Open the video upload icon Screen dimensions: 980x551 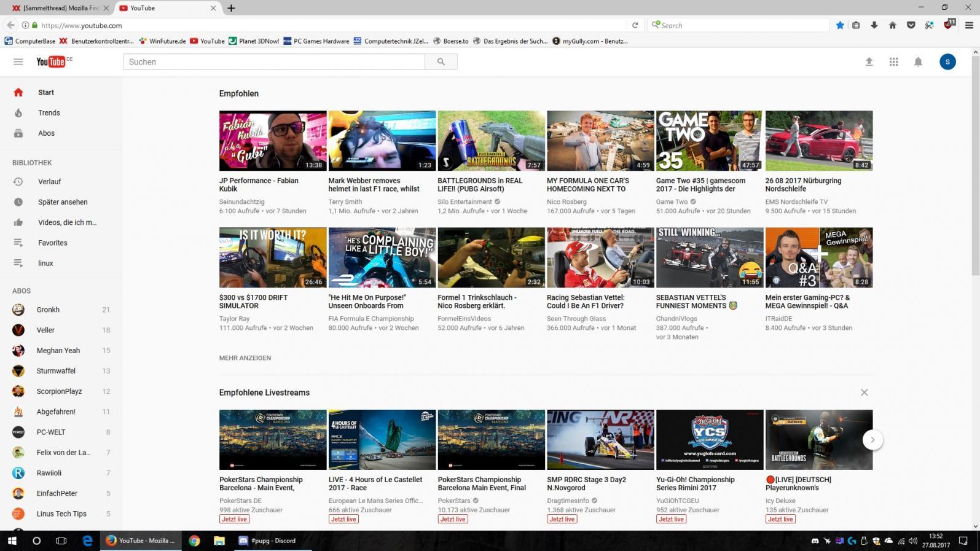pos(869,61)
